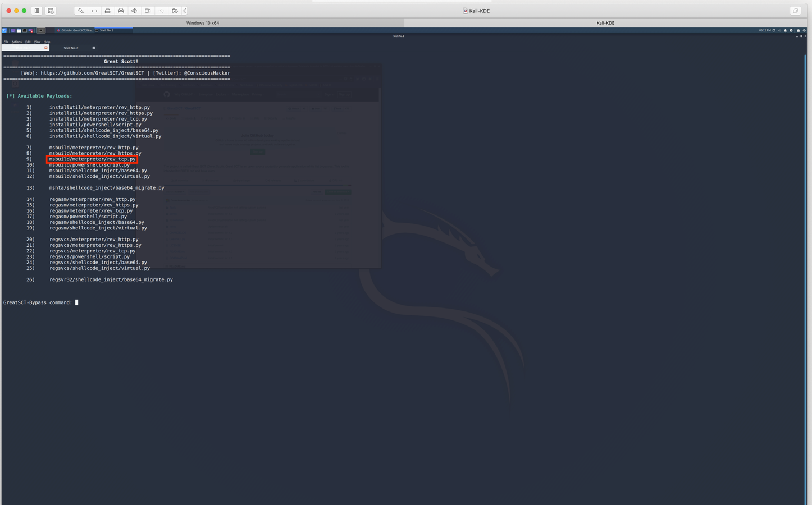Click the purple desktop icon in Kali panel
The width and height of the screenshot is (812, 505).
tap(13, 30)
